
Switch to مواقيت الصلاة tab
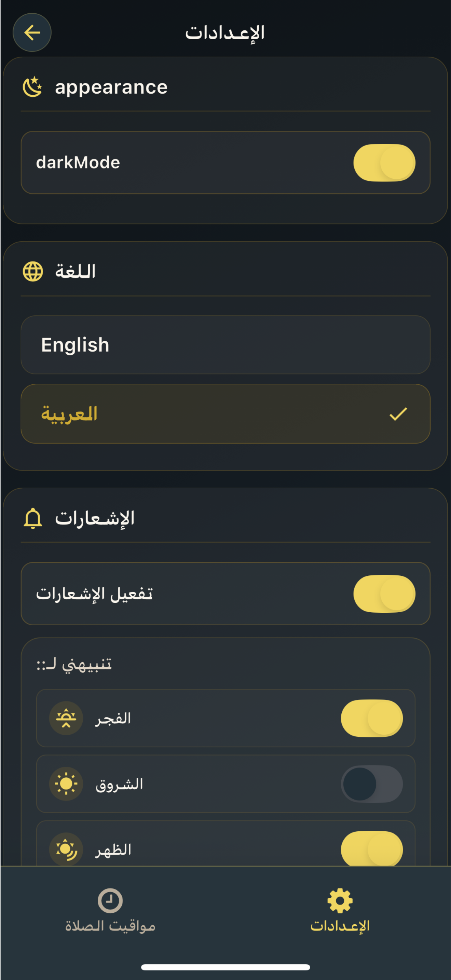click(110, 910)
